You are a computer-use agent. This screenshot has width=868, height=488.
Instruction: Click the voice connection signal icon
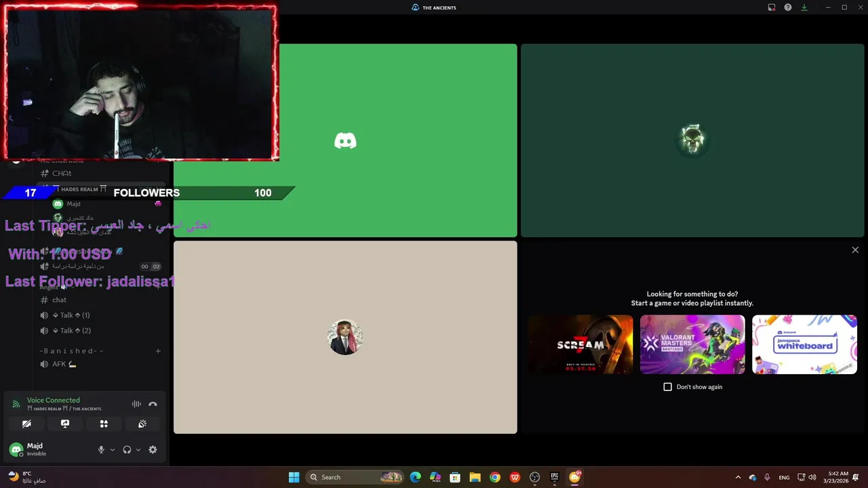(16, 404)
